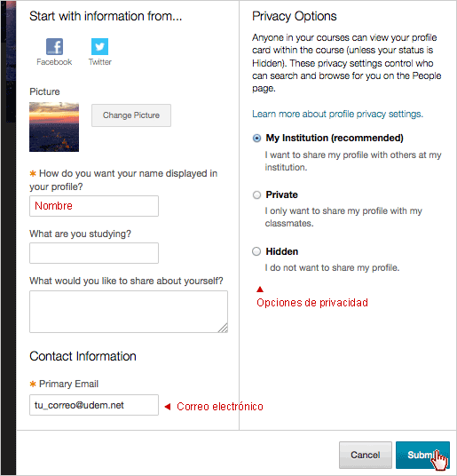Screen dimensions: 457x476
Task: Click the Twitter text label
Action: 100,62
